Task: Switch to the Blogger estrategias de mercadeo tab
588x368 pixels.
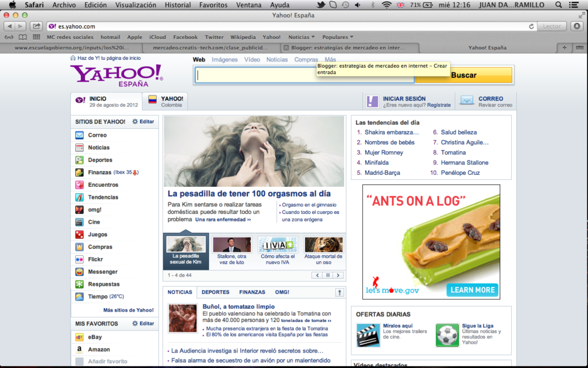Action: 350,48
